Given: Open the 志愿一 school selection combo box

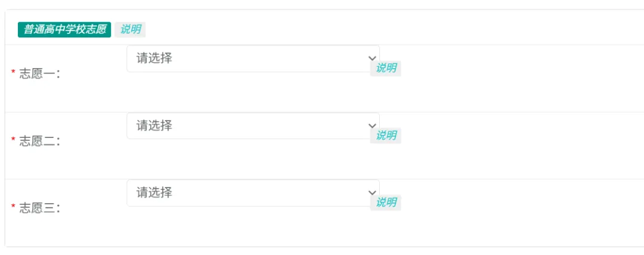Looking at the screenshot, I should 253,59.
